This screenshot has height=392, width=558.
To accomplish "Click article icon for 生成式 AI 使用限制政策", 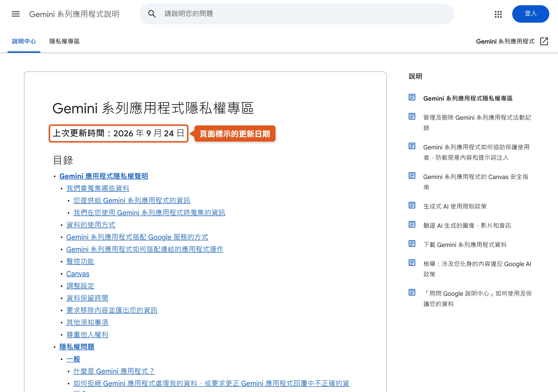I will tap(412, 205).
